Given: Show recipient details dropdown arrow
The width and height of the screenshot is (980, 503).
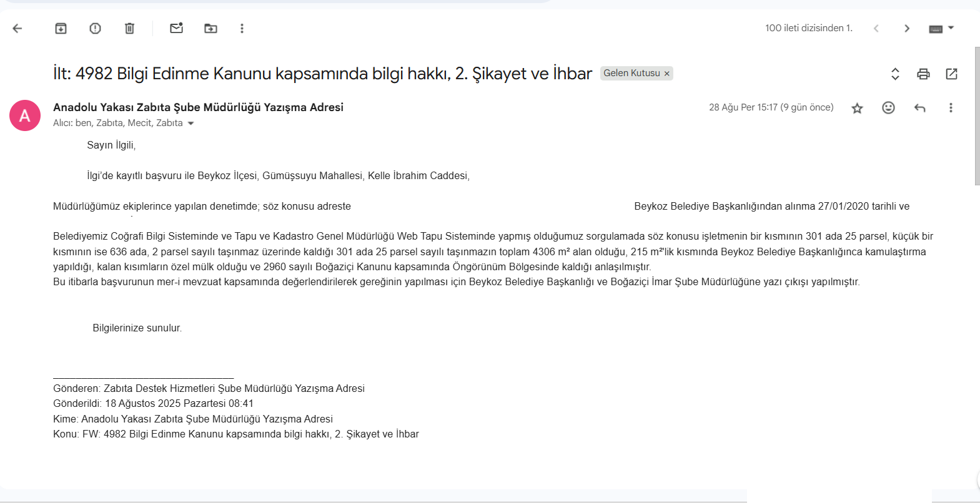Looking at the screenshot, I should [191, 124].
